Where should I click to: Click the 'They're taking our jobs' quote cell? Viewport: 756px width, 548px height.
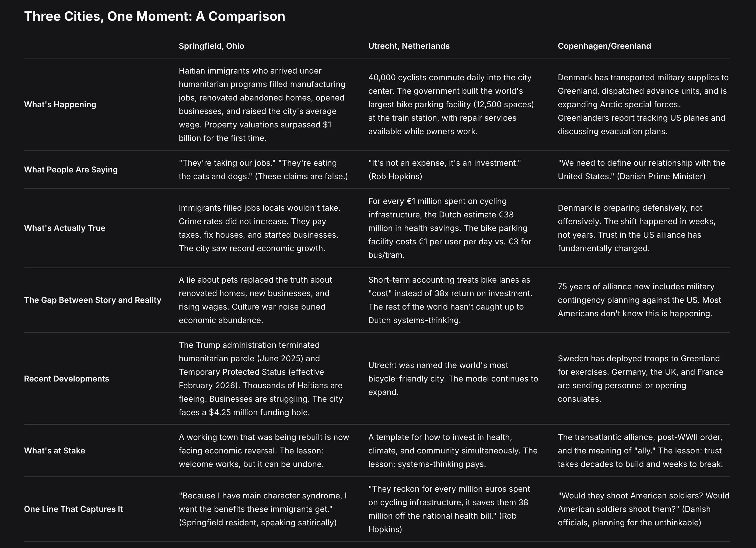(263, 169)
